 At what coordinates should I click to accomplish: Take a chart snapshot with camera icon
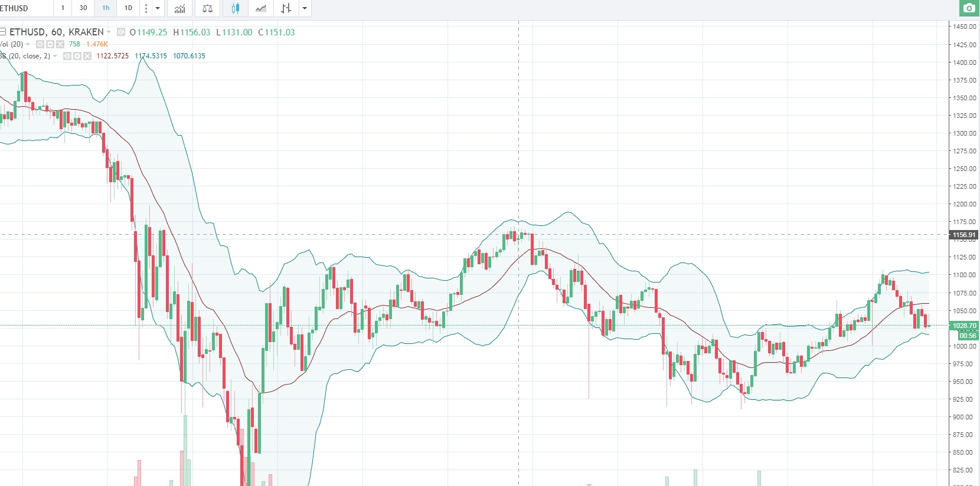(x=969, y=8)
